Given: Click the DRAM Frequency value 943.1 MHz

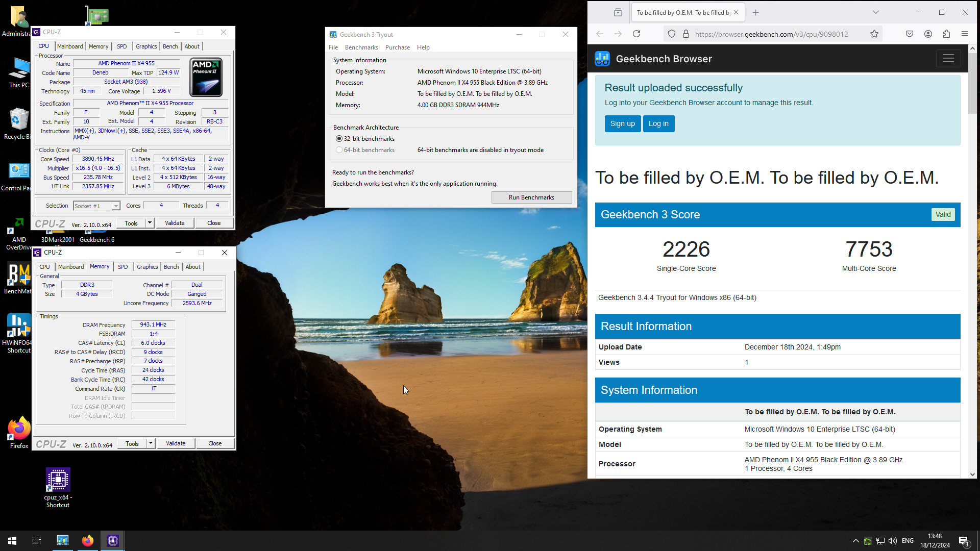Looking at the screenshot, I should [x=153, y=324].
